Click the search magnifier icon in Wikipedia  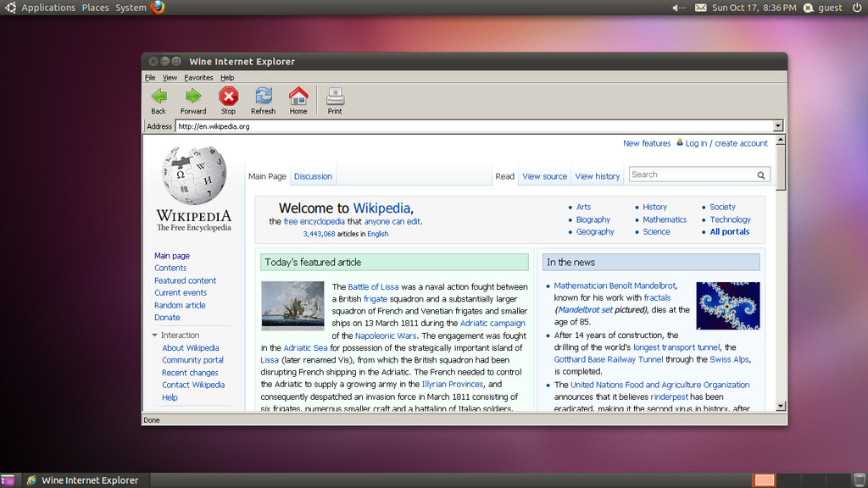click(761, 175)
